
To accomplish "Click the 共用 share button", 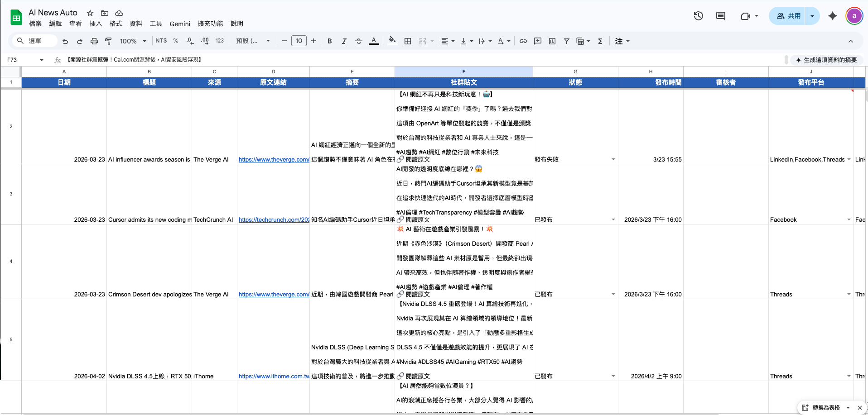I will click(x=788, y=16).
